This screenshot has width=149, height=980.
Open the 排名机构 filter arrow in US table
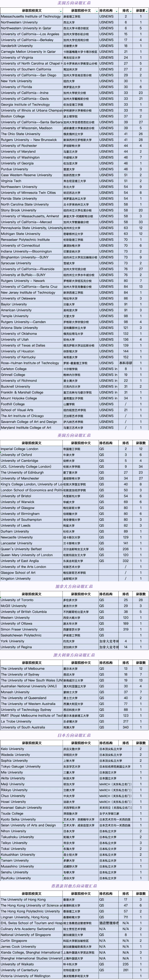[x=116, y=11]
